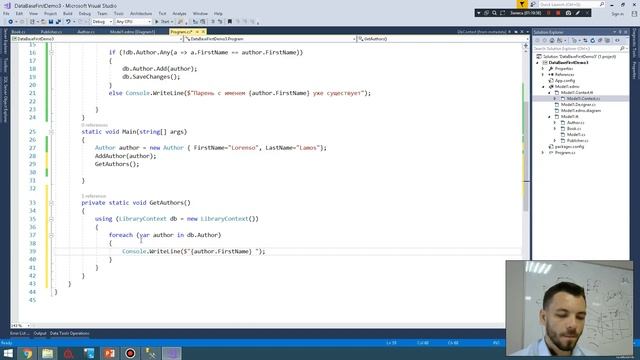Click the Quick Launch search field
Screen dimensions: 640x360
(572, 4)
